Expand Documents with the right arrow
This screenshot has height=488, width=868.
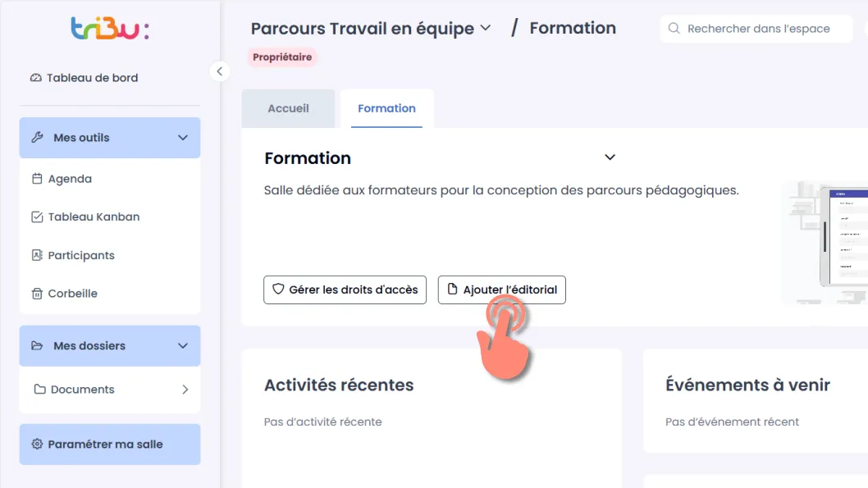tap(185, 390)
